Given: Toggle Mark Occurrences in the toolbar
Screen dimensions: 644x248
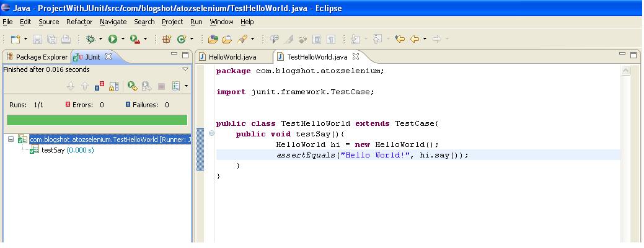Looking at the screenshot, I should click(x=288, y=40).
